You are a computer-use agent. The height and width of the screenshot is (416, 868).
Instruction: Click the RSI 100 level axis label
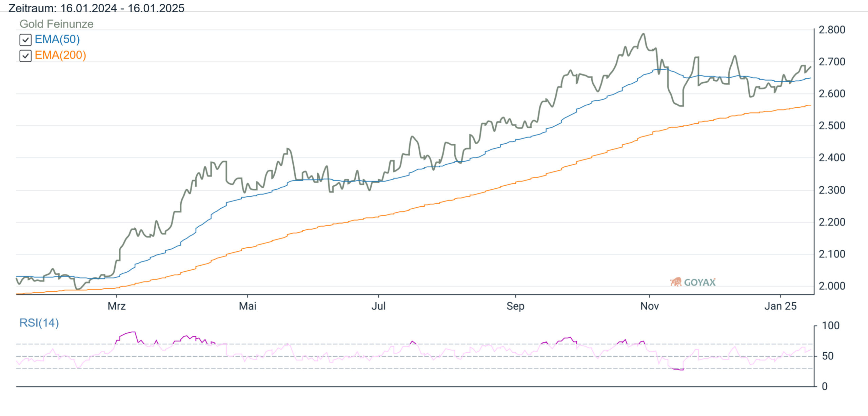[x=831, y=326]
